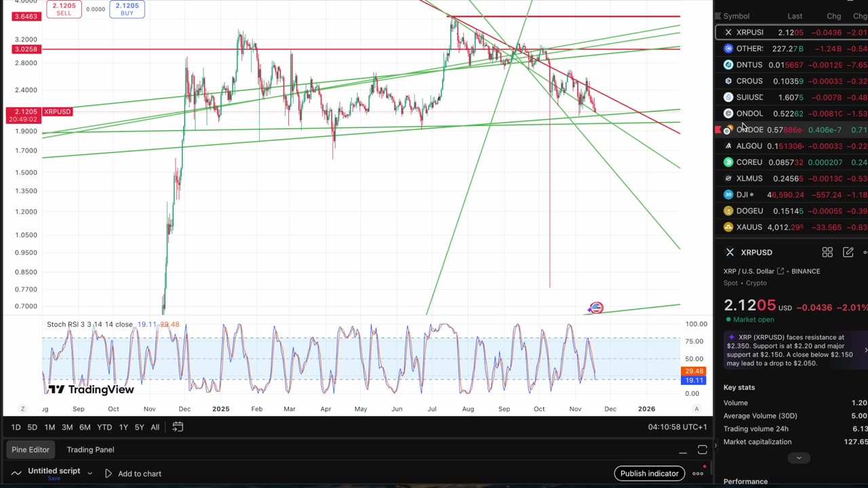Select SUIUSD droplet icon in watchlist
868x488 pixels.
(728, 98)
